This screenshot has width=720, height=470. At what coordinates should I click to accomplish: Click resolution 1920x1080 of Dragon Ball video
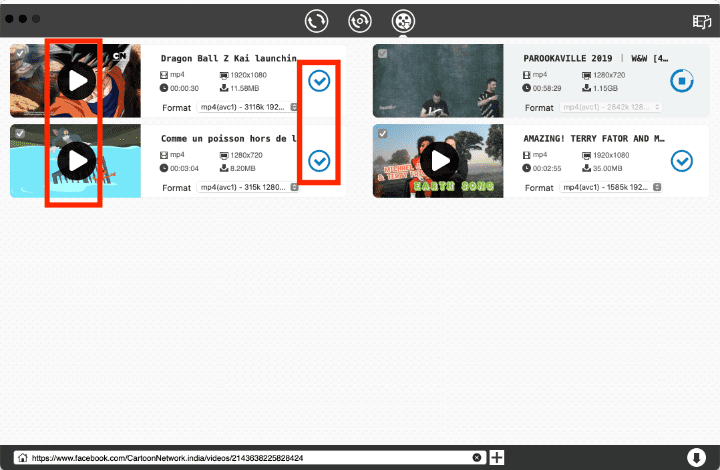[248, 75]
